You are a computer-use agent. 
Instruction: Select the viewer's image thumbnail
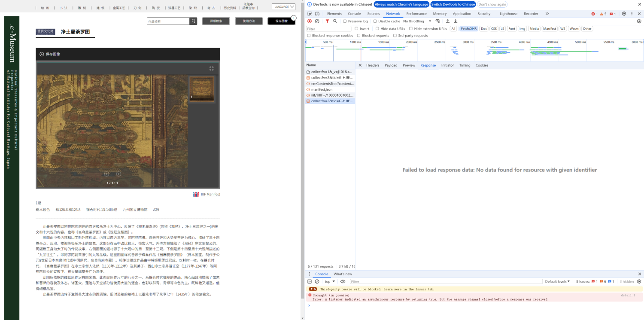coord(201,89)
